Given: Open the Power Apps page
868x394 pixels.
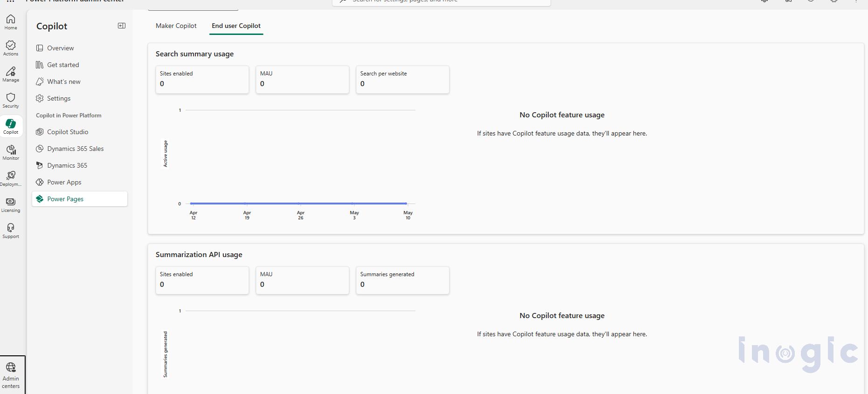Looking at the screenshot, I should tap(80, 182).
